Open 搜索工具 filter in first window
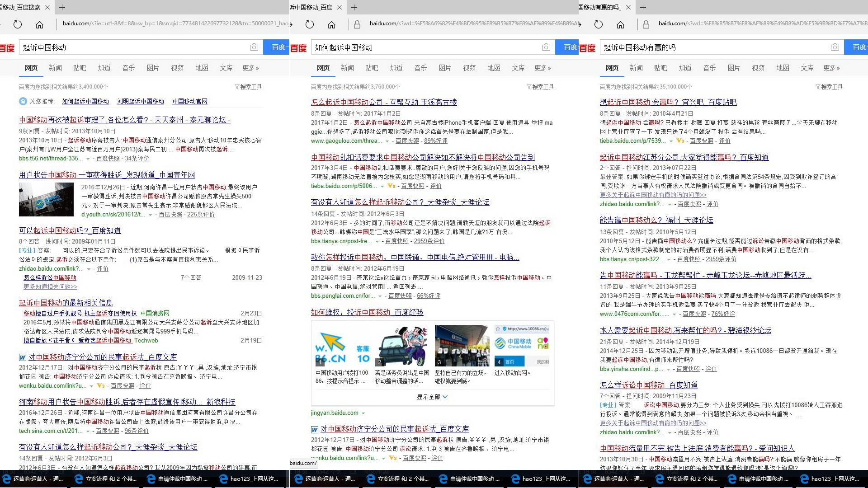 tap(248, 87)
